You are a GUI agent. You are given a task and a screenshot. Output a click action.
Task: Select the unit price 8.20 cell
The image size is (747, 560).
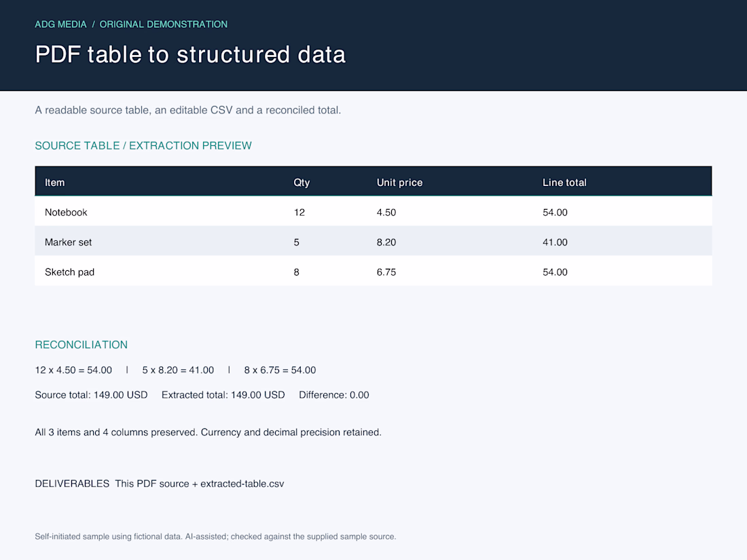click(x=386, y=242)
